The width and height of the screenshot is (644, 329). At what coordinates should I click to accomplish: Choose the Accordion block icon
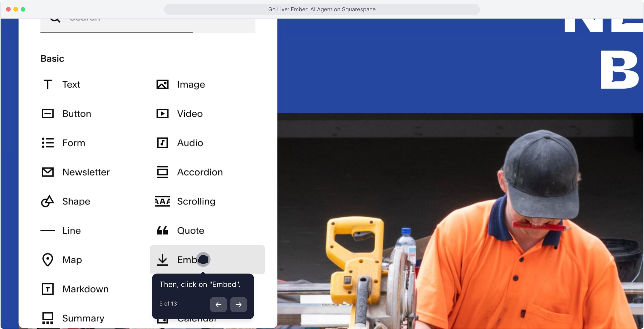tap(163, 172)
